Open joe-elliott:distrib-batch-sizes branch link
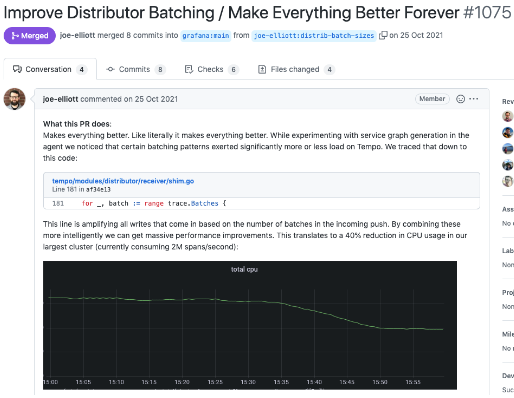This screenshot has width=514, height=398. point(314,35)
